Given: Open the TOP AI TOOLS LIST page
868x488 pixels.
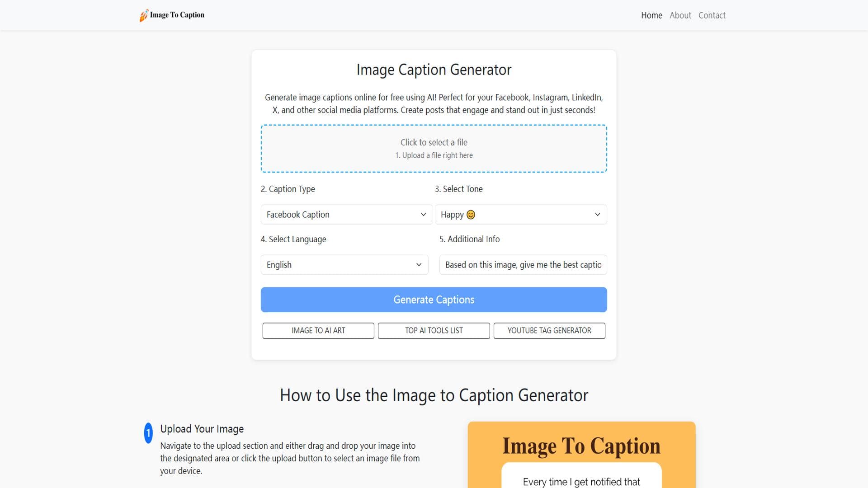Looking at the screenshot, I should click(x=434, y=330).
